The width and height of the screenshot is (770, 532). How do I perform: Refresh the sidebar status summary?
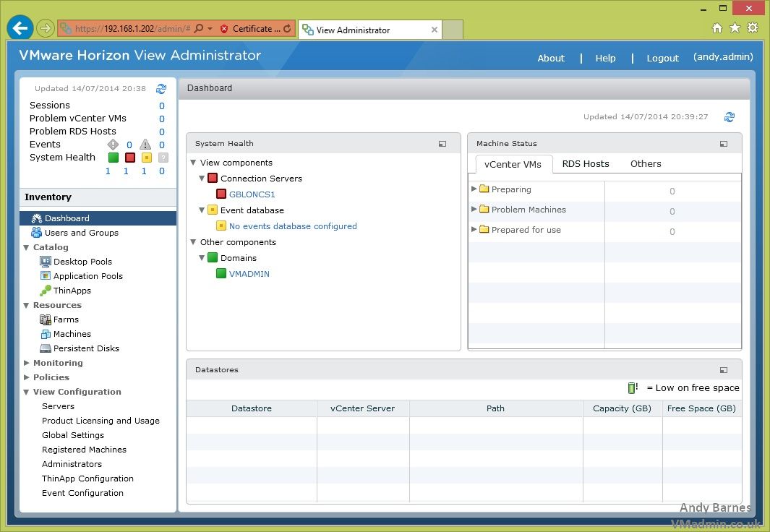tap(161, 89)
